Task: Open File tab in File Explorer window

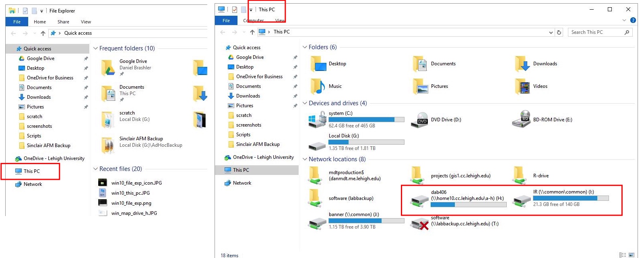Action: coord(17,22)
